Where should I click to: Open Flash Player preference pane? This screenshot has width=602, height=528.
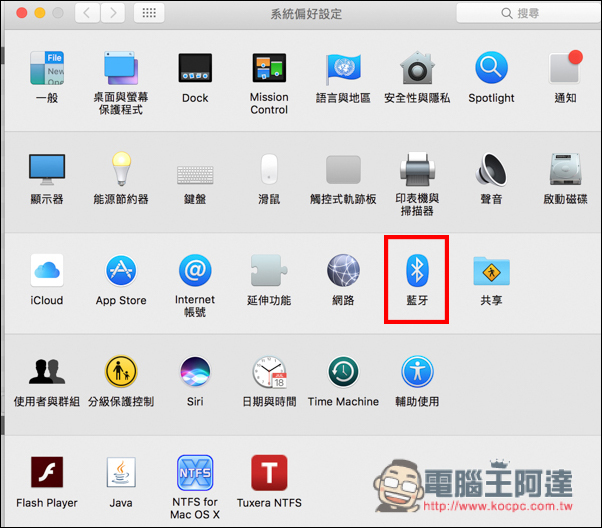click(47, 472)
